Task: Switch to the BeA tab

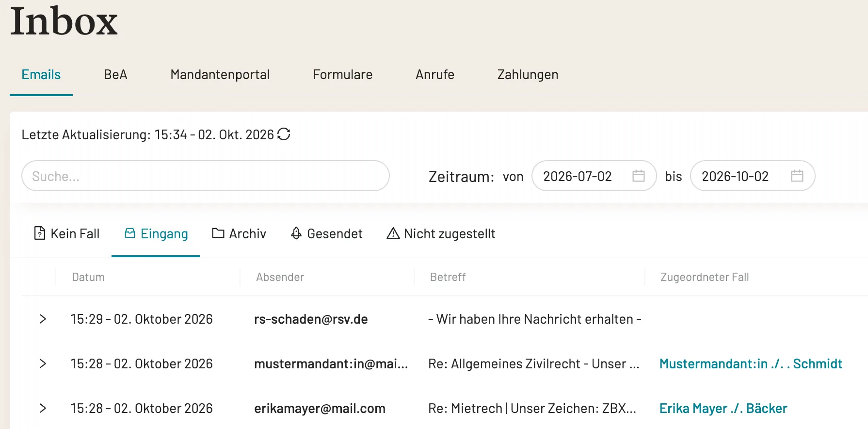Action: (115, 75)
